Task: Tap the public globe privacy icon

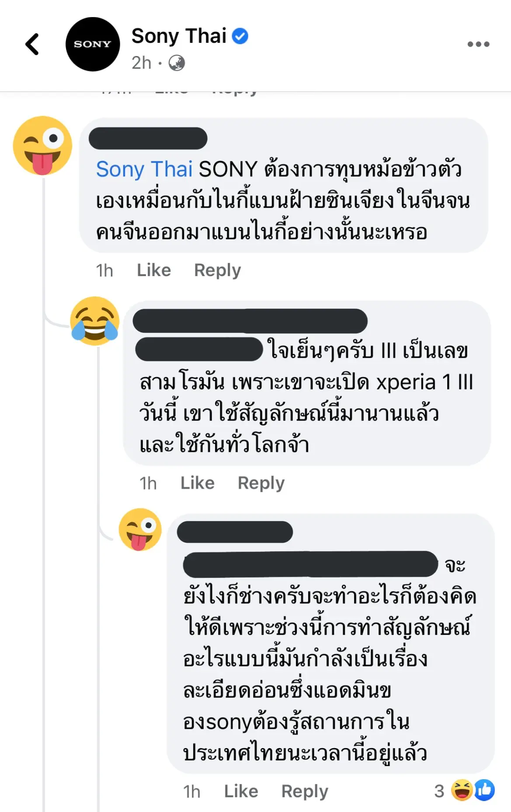Action: point(177,63)
